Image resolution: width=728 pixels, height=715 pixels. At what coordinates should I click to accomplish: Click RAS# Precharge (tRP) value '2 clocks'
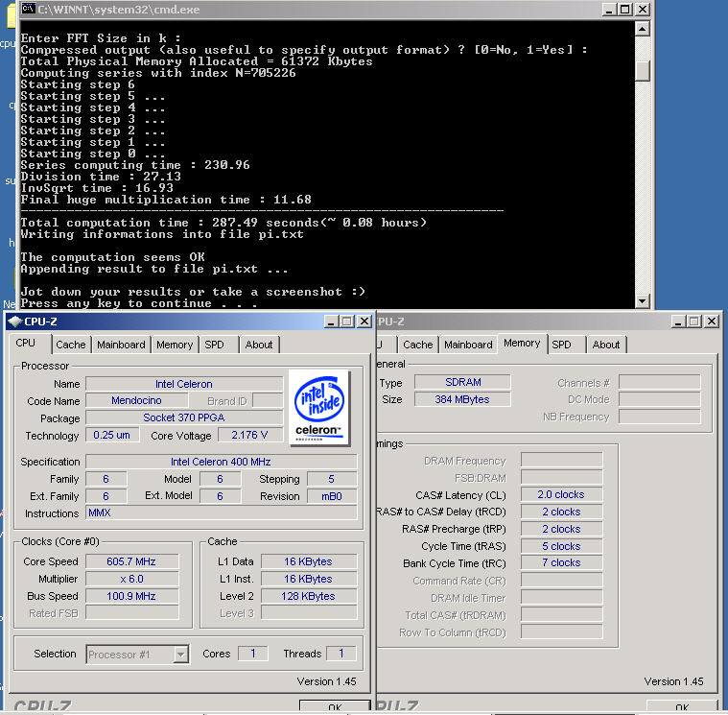561,529
